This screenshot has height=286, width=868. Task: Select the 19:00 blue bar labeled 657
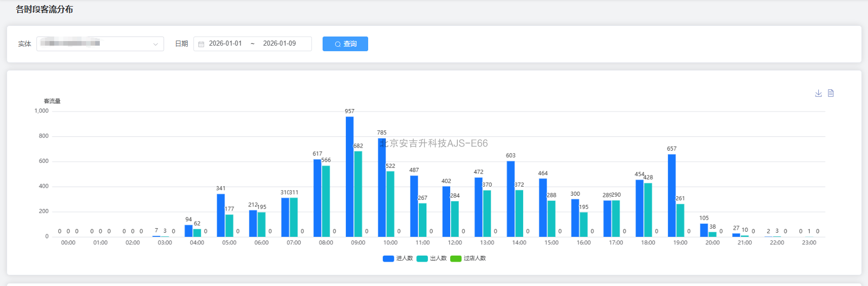[x=672, y=196]
